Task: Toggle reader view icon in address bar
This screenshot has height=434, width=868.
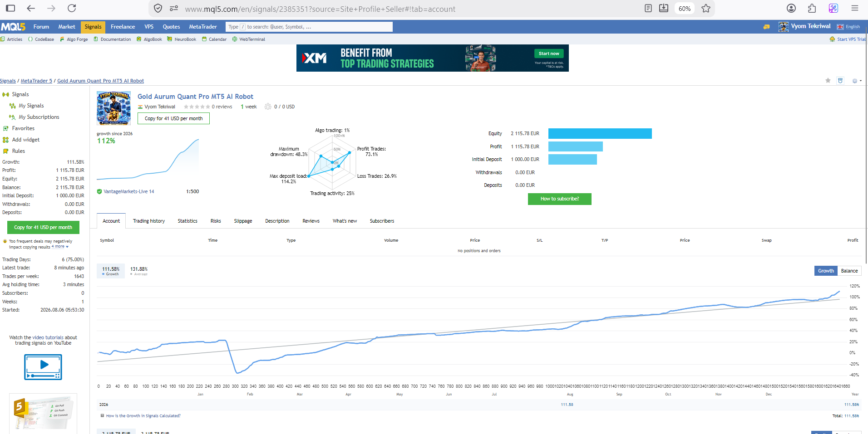Action: click(x=648, y=8)
